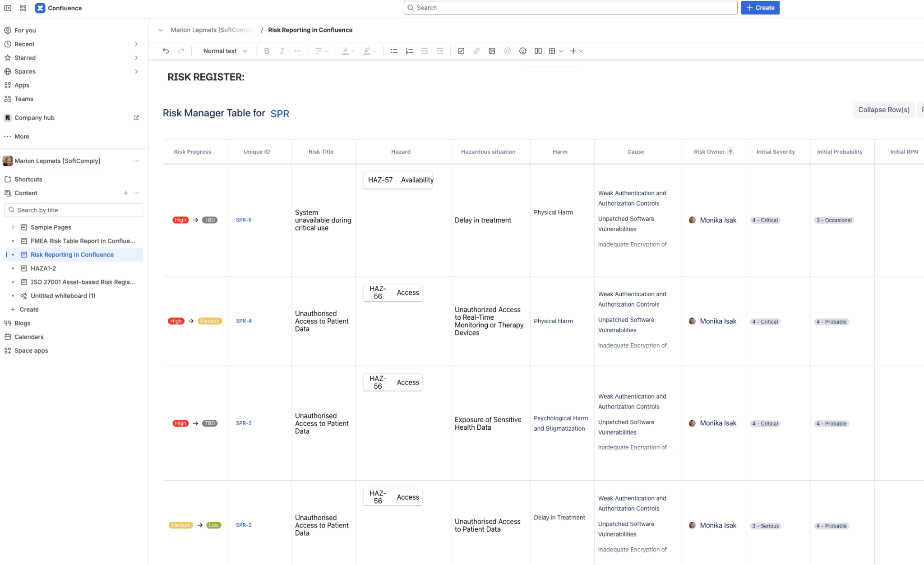The image size is (924, 565).
Task: Collapse the left sidebar panel
Action: tap(8, 8)
